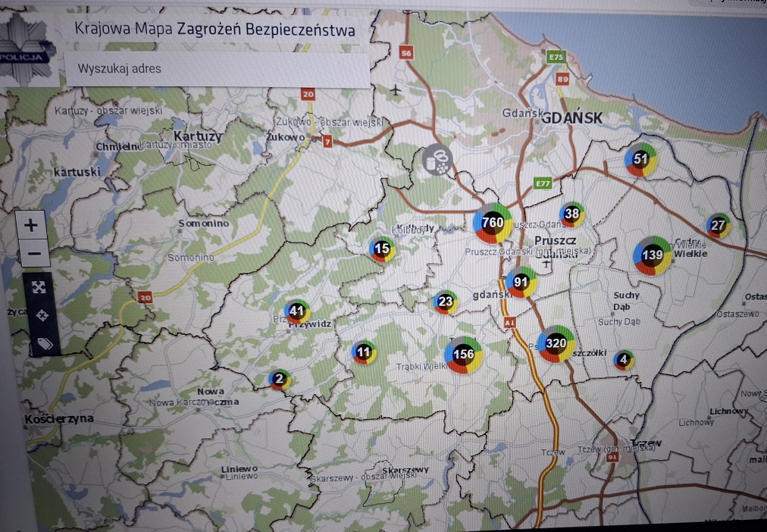
Task: Zoom in with the plus button
Action: coord(32,225)
